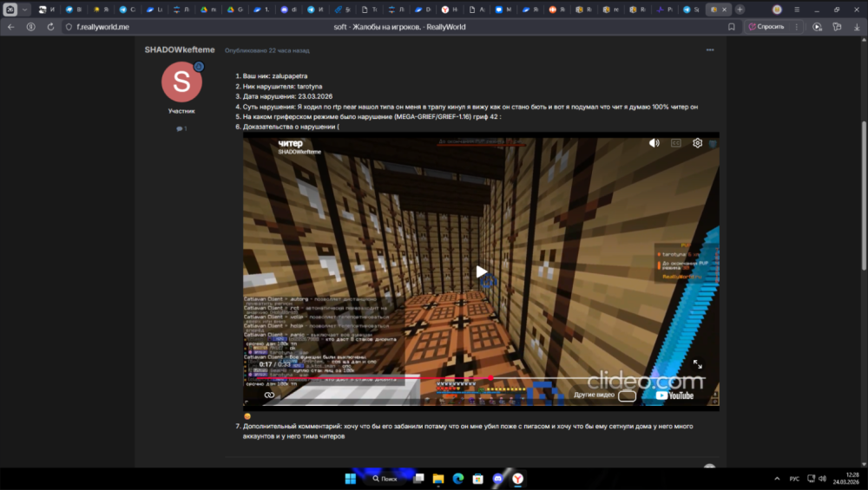Open Discord from the taskbar
Screen dimensions: 868x490
pyautogui.click(x=497, y=479)
